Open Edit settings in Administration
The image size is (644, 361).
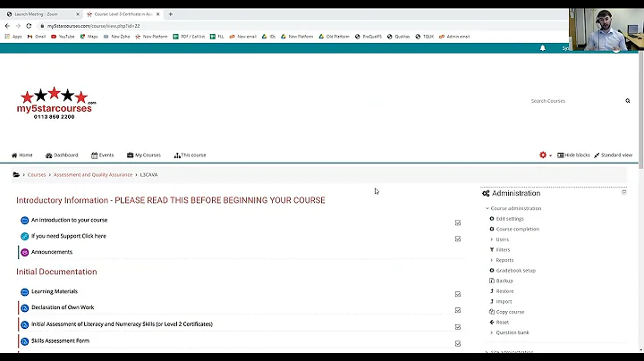click(x=510, y=219)
